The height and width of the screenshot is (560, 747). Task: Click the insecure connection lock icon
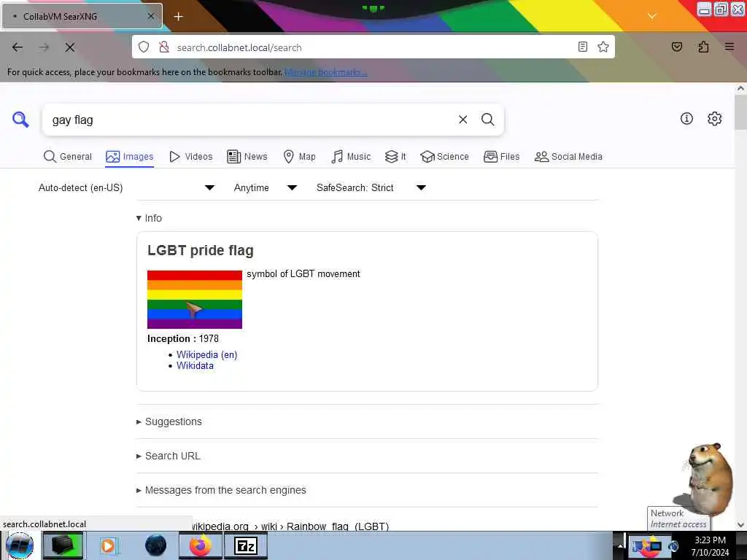pyautogui.click(x=164, y=47)
